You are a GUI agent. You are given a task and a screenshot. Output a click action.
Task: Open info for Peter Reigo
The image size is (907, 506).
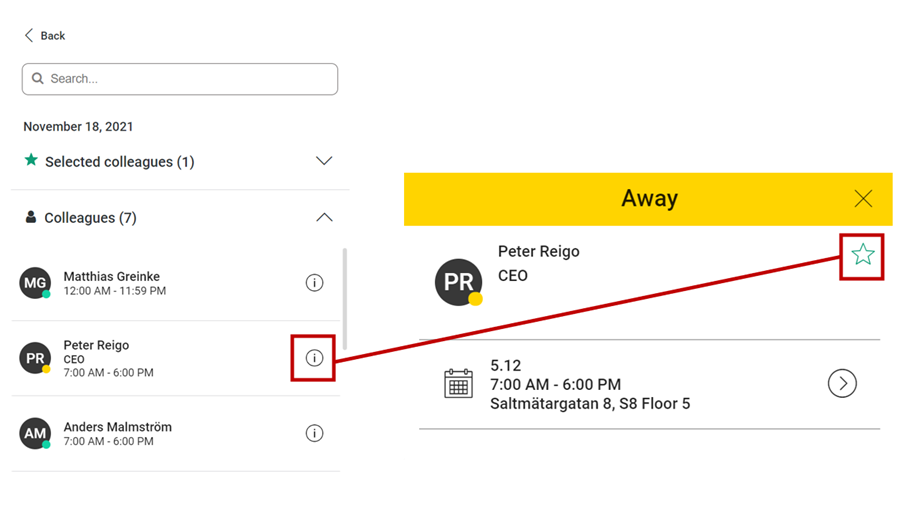[x=314, y=358]
